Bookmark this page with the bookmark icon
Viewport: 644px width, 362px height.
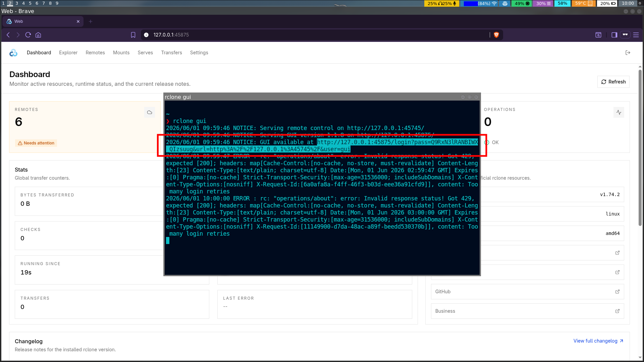click(133, 35)
